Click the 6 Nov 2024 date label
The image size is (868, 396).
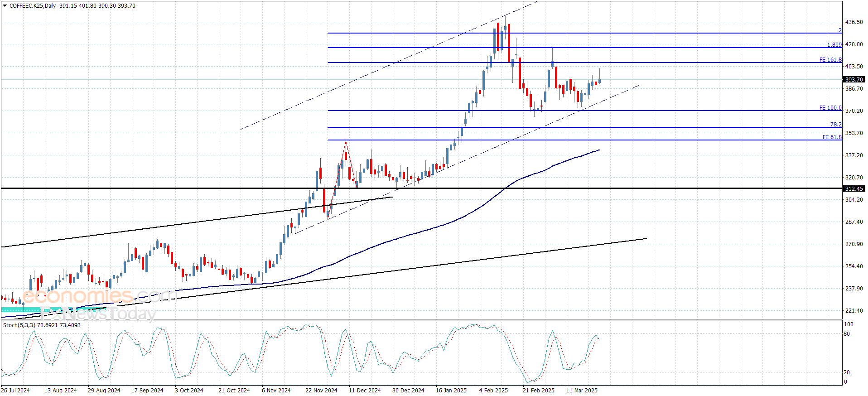point(276,391)
